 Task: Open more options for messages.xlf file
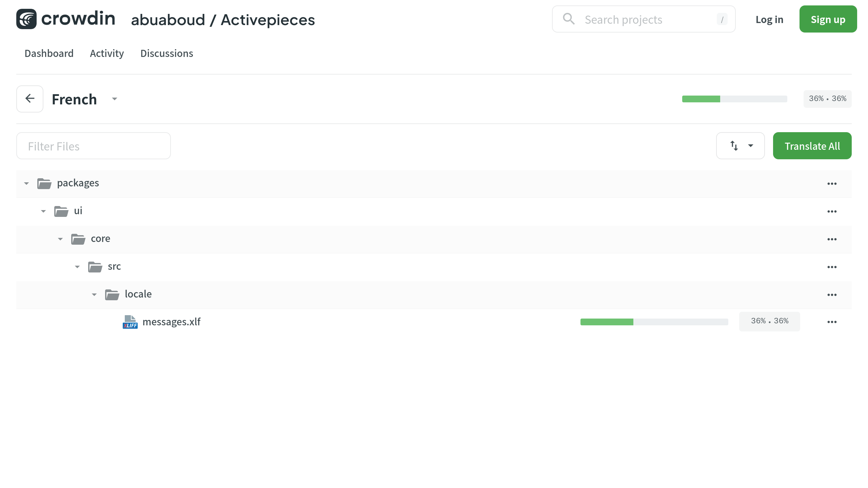pyautogui.click(x=832, y=322)
